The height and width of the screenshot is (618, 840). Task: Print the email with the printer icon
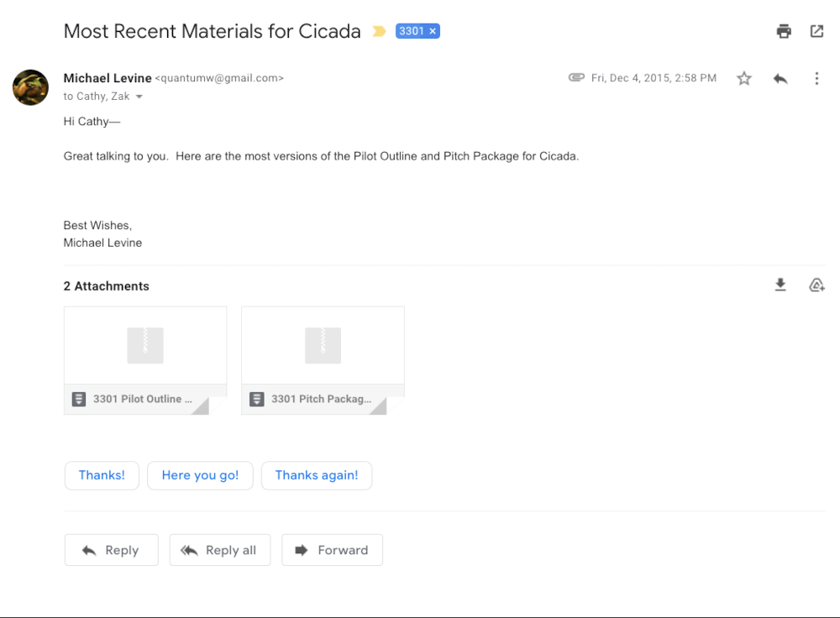tap(784, 31)
